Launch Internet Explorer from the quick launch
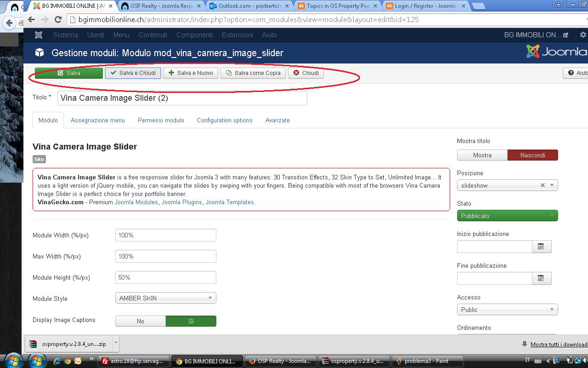The height and width of the screenshot is (368, 588). coord(57,361)
